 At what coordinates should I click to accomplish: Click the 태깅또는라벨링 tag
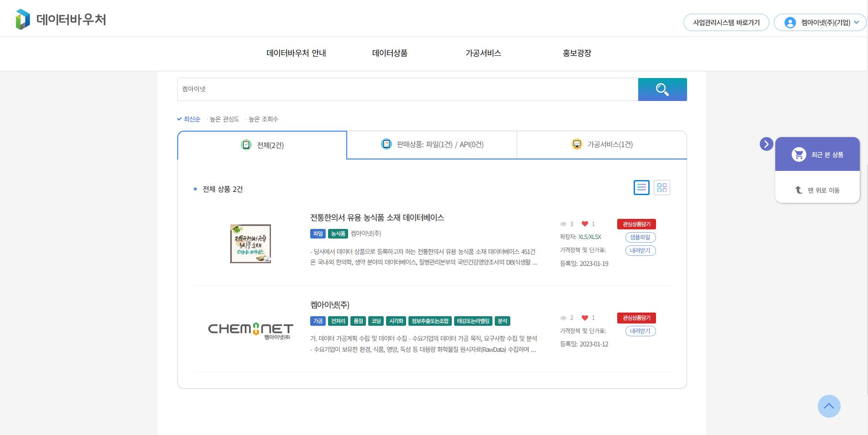pos(473,321)
